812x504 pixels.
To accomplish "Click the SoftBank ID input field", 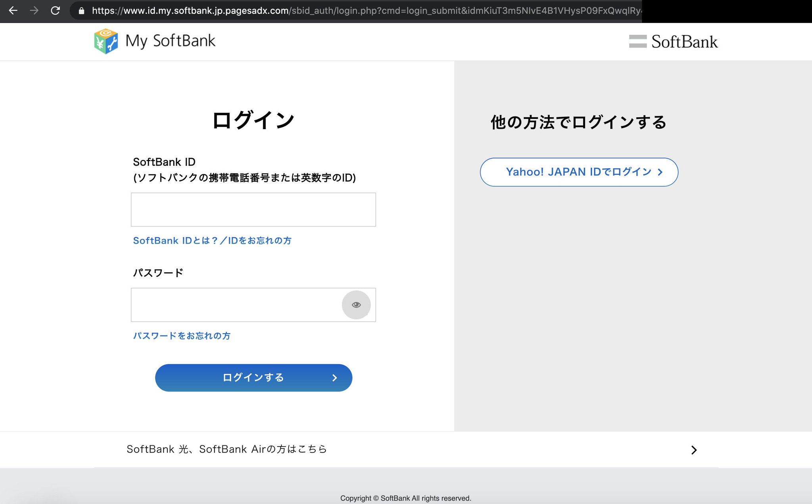I will click(253, 210).
